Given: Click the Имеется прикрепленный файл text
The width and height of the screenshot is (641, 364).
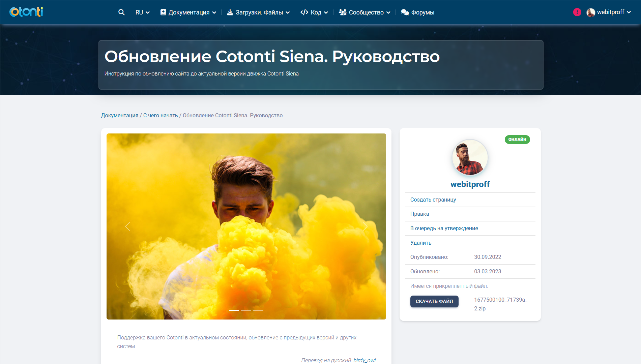Looking at the screenshot, I should coord(449,286).
